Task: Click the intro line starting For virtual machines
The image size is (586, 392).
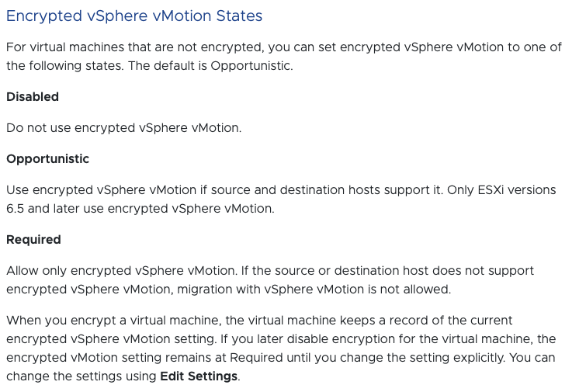Action: coord(283,47)
